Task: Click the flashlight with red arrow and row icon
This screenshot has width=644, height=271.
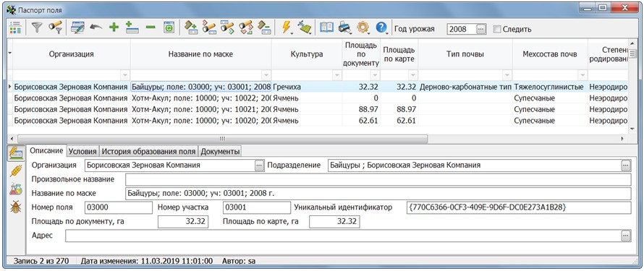Action: (x=208, y=28)
